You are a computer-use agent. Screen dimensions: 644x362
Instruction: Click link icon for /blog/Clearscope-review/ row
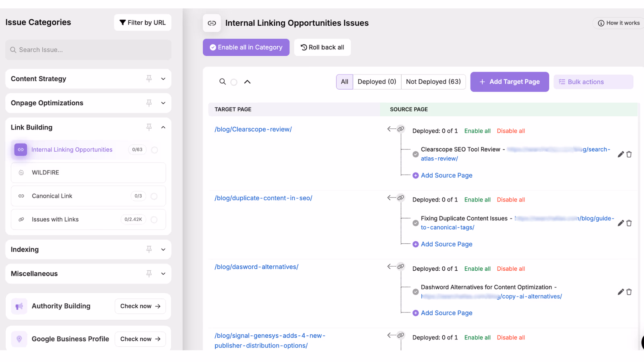tap(401, 129)
